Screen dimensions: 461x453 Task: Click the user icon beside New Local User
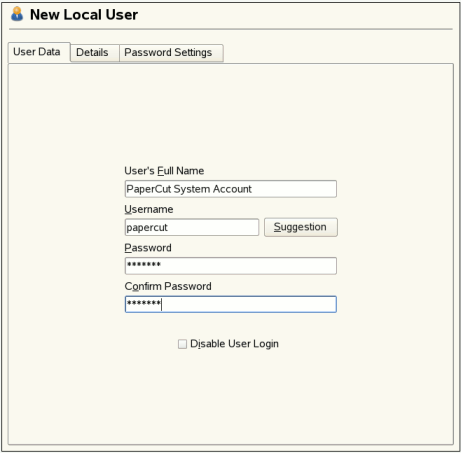[17, 14]
